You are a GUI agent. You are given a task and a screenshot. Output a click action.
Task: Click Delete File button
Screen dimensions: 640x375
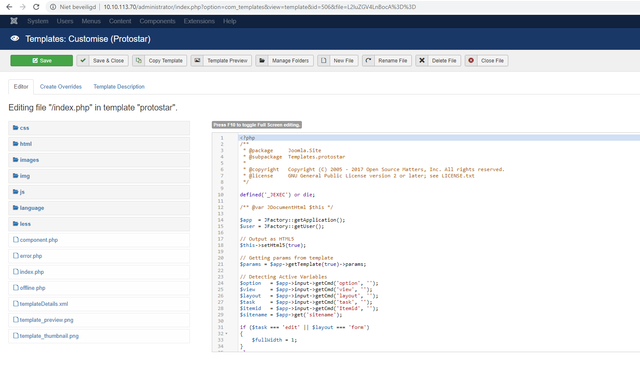438,60
